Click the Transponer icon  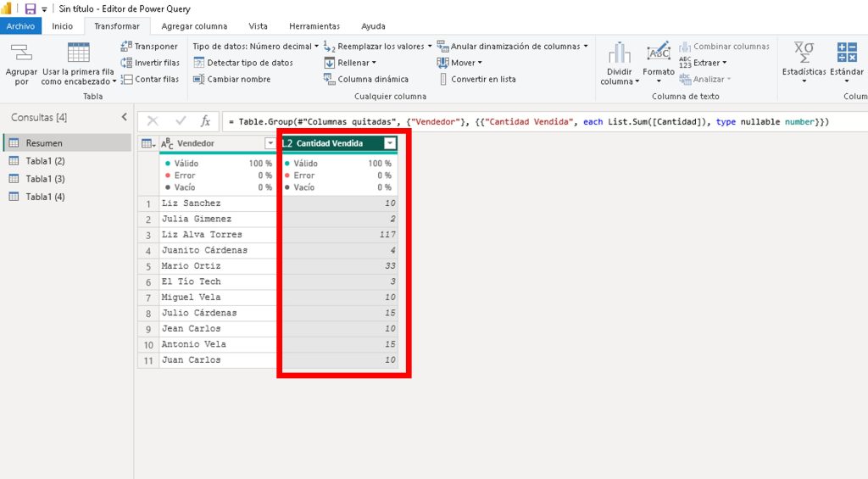click(x=127, y=47)
